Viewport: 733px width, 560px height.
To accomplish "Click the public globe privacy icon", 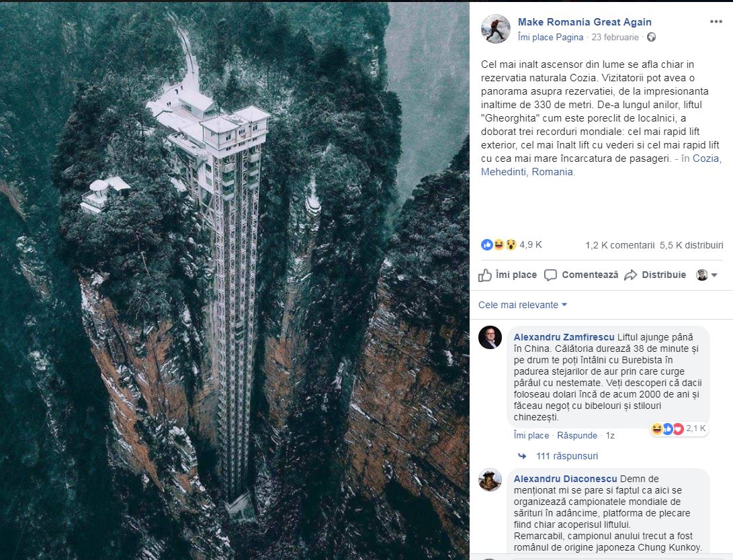I will coord(651,38).
